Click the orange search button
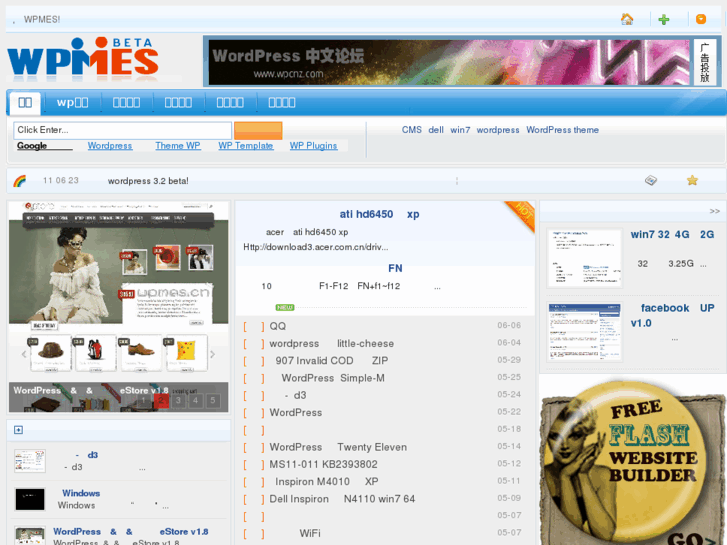 point(258,130)
